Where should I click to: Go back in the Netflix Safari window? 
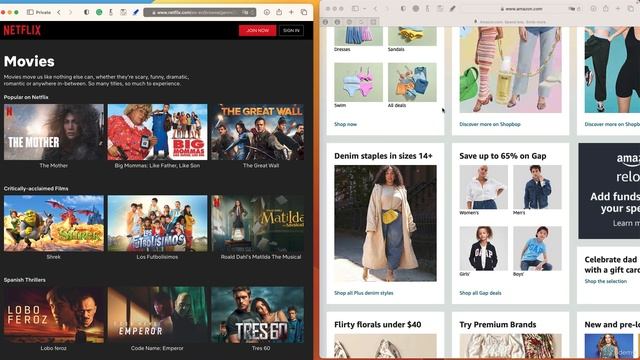tap(59, 12)
